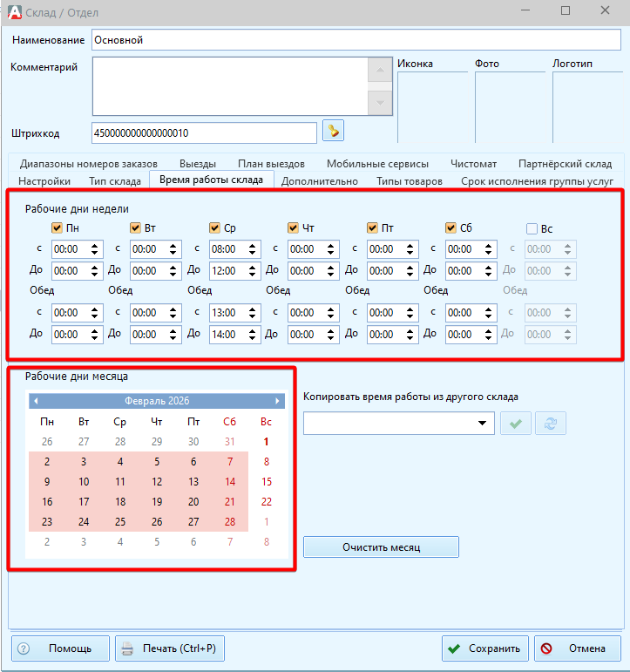Click the Помощь button
The width and height of the screenshot is (630, 672).
point(60,648)
